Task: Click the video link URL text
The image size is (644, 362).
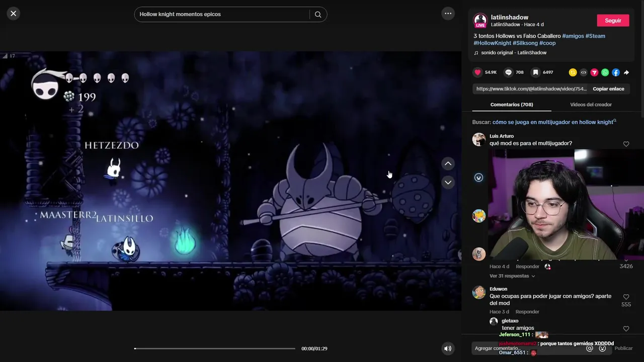Action: [531, 89]
